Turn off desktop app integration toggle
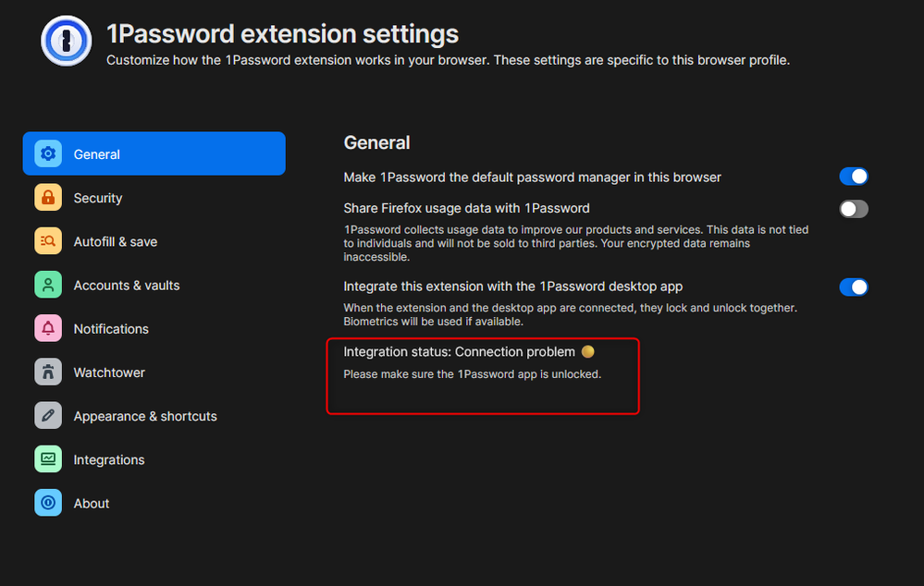 coord(853,287)
